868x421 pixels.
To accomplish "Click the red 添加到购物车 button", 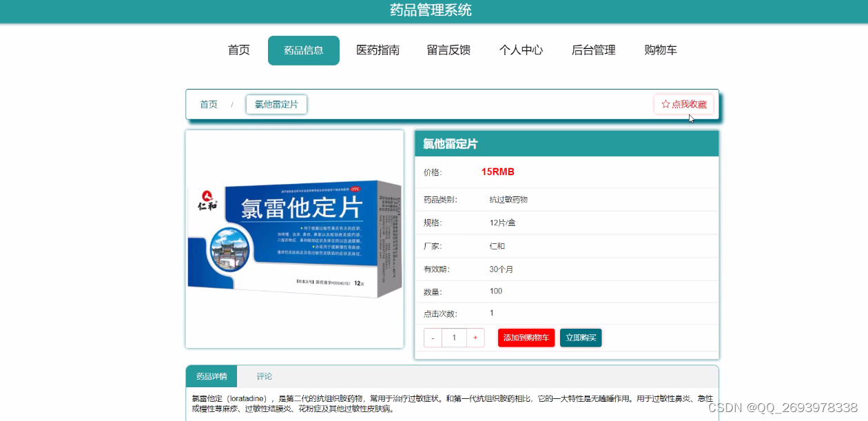I will click(526, 338).
